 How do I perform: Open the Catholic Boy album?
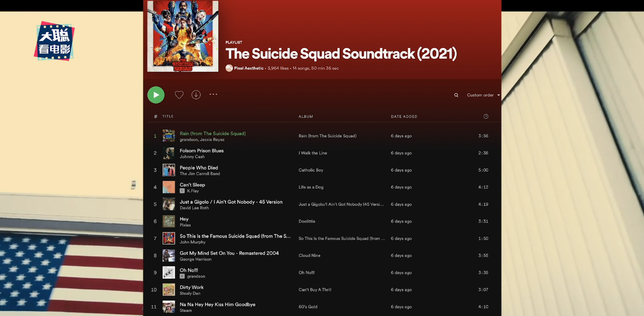point(311,170)
